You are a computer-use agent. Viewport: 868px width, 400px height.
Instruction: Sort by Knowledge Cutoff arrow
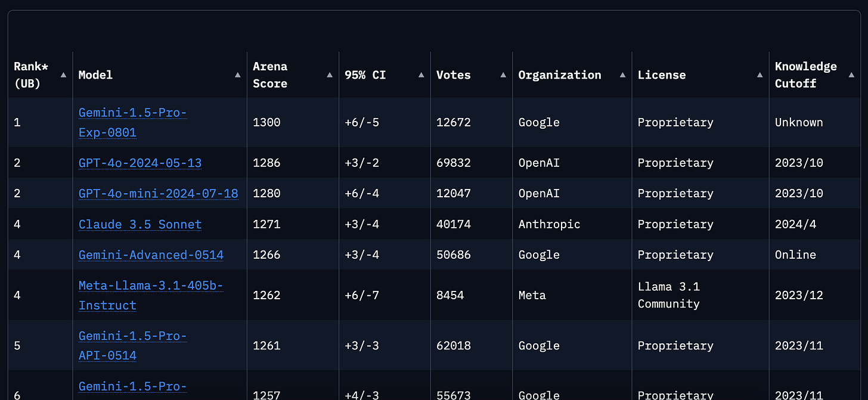851,75
